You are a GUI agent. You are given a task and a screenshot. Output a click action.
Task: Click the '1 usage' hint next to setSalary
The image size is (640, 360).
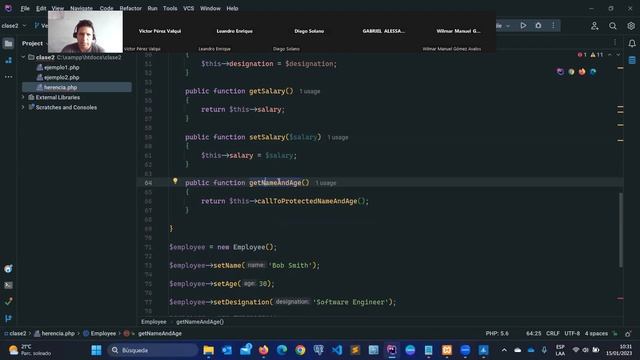pos(338,138)
